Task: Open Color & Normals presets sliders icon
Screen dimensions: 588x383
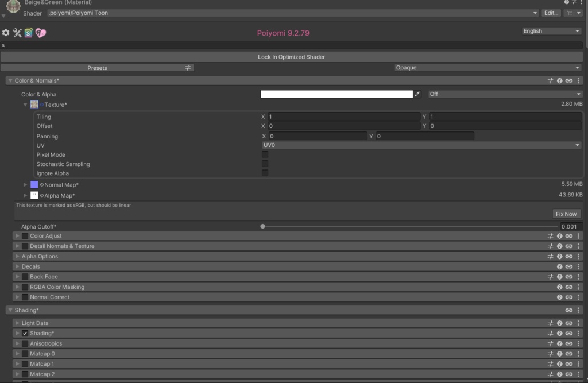Action: point(550,80)
